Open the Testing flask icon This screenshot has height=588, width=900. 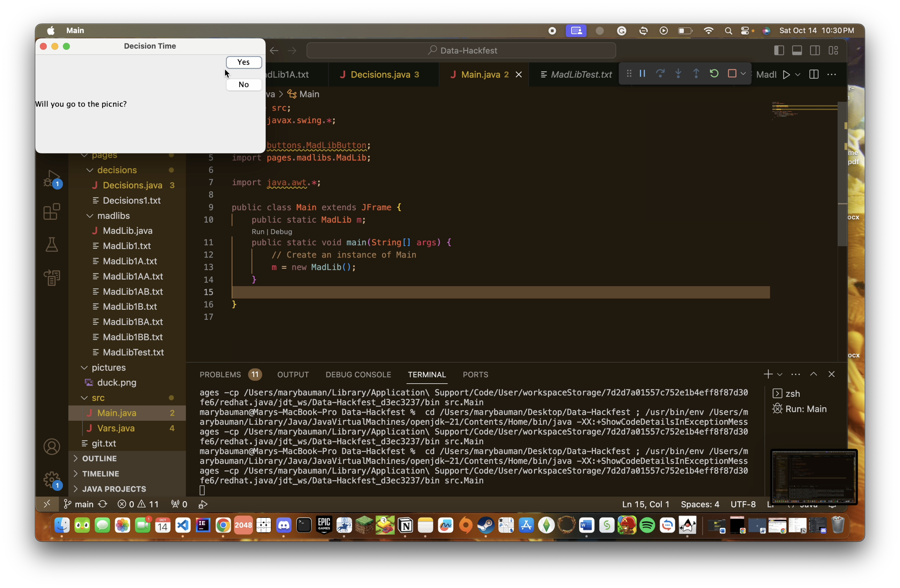click(52, 245)
